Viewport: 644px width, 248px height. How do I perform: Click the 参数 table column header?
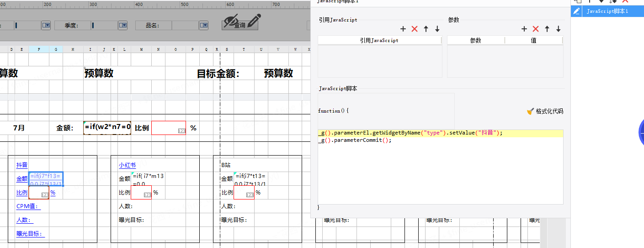pos(476,40)
